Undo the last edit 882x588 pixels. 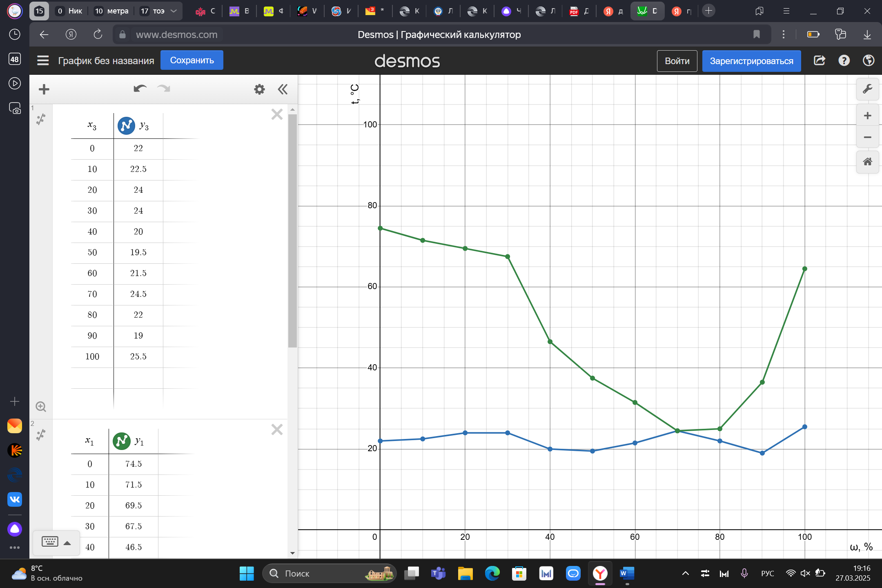coord(140,89)
